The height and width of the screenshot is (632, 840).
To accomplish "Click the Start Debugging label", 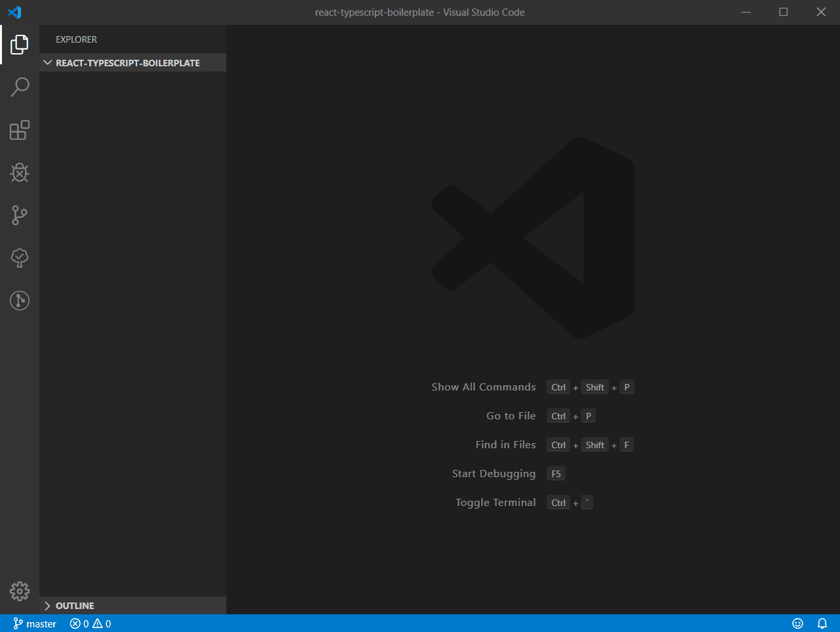I will point(494,474).
